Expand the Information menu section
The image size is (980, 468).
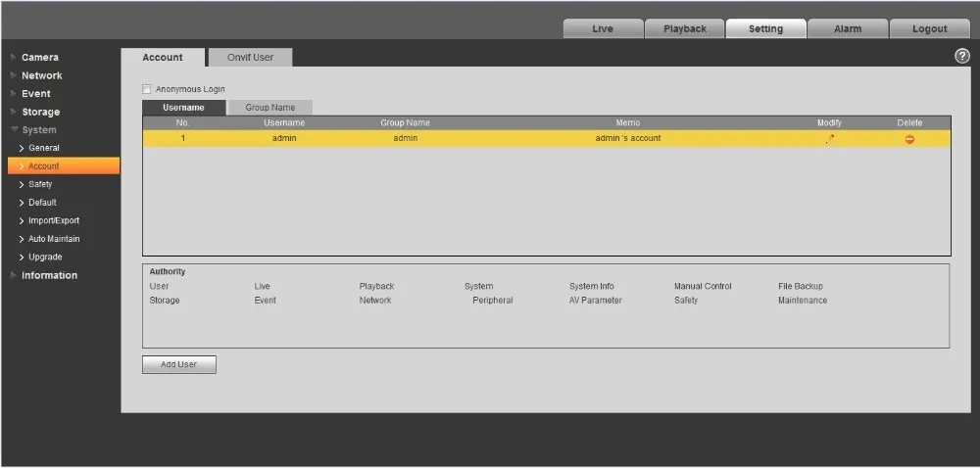click(x=49, y=275)
